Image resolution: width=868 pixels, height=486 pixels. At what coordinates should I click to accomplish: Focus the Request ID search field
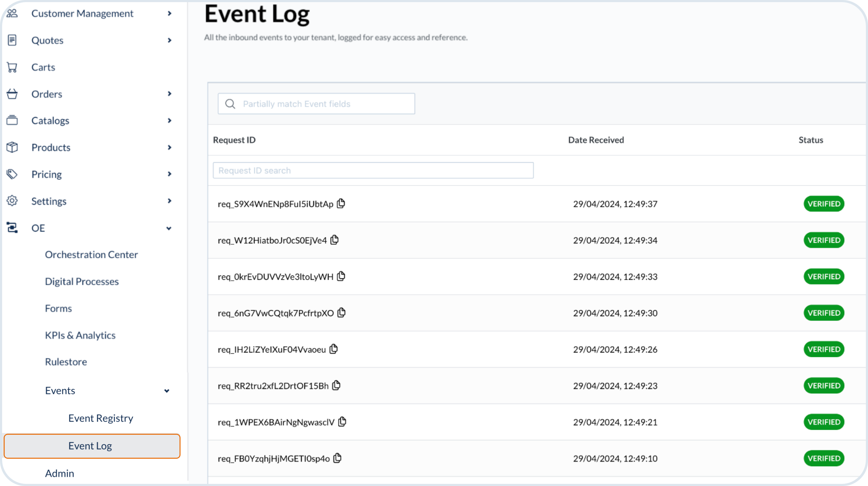pyautogui.click(x=373, y=170)
